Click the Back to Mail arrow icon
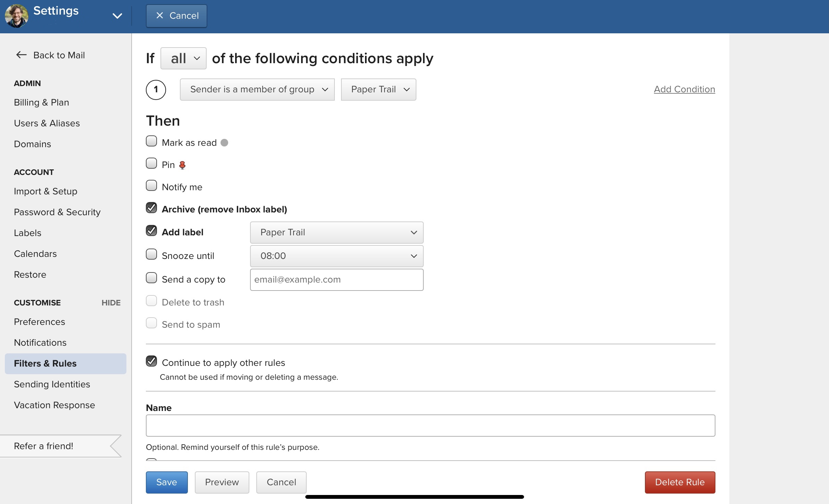 [x=21, y=55]
